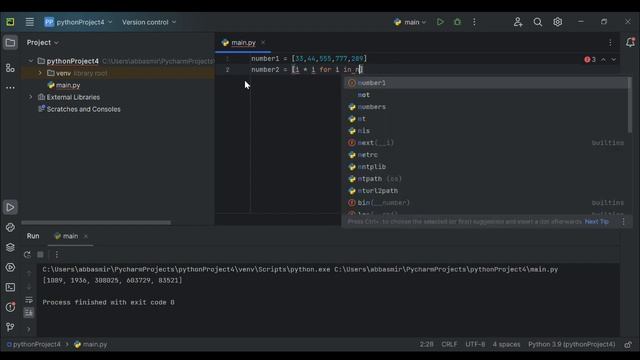Open Code With Me user icon
Viewport: 640px width, 360px height.
[518, 22]
